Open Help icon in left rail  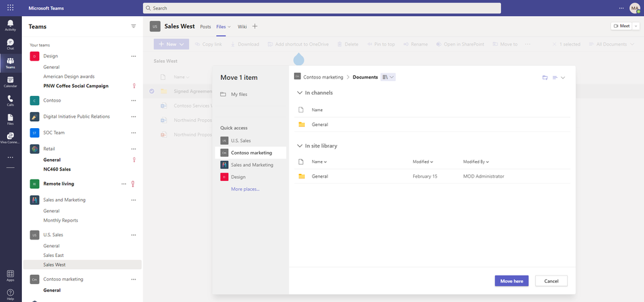[x=10, y=295]
